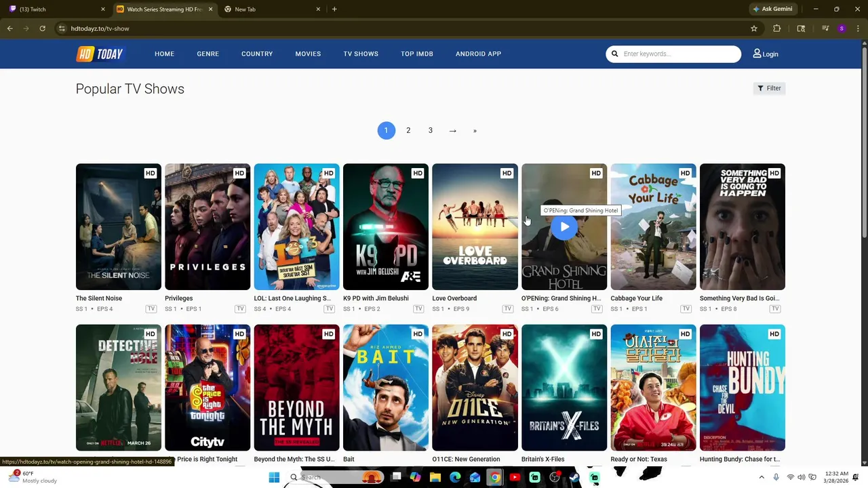This screenshot has width=868, height=488.
Task: Open the weather widget on the taskbar
Action: (x=34, y=477)
